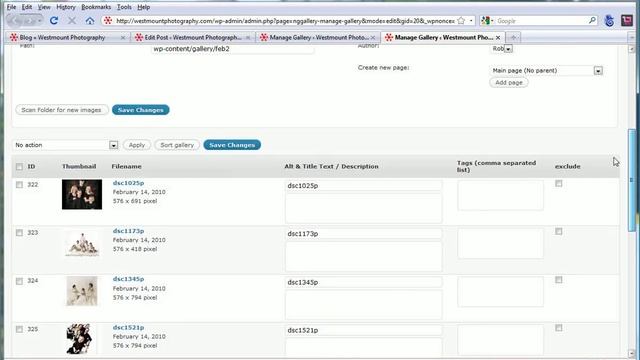Select the checkbox for image 325

19,329
